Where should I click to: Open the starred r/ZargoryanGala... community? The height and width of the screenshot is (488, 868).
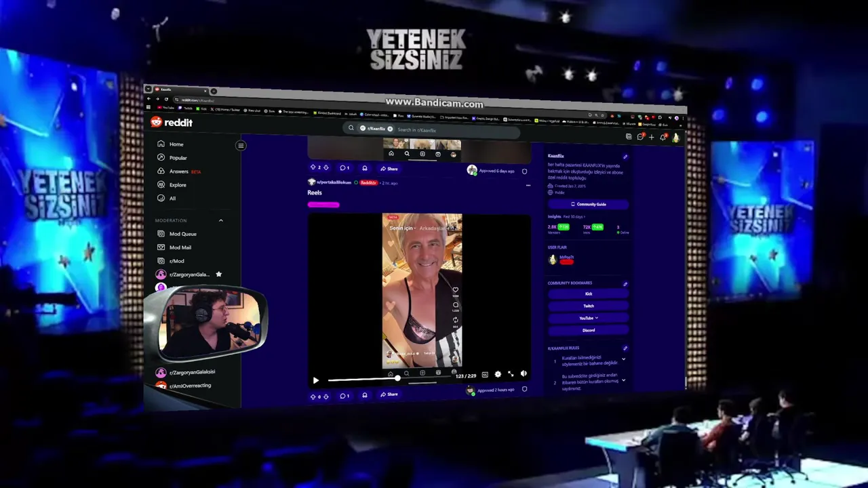183,274
